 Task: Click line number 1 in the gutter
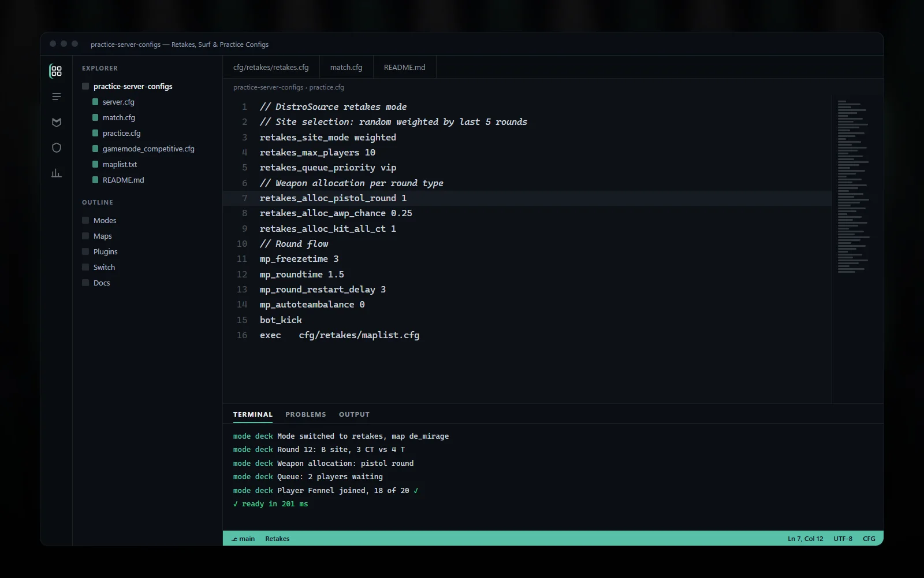244,107
